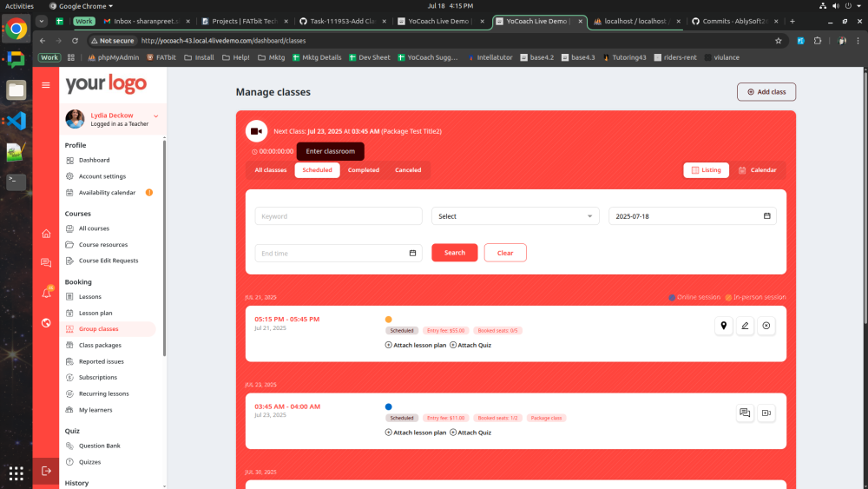The image size is (868, 489).
Task: Click the home icon in red sidebar
Action: tap(46, 233)
